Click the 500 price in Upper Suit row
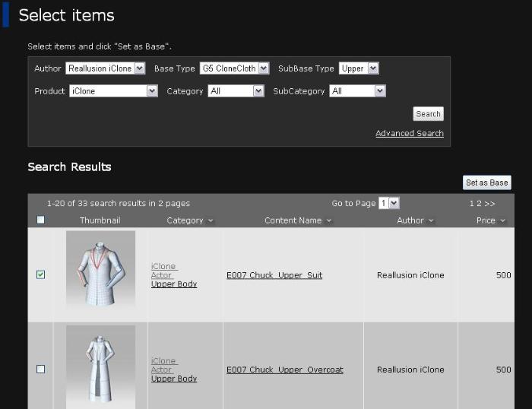The height and width of the screenshot is (409, 532). point(503,275)
